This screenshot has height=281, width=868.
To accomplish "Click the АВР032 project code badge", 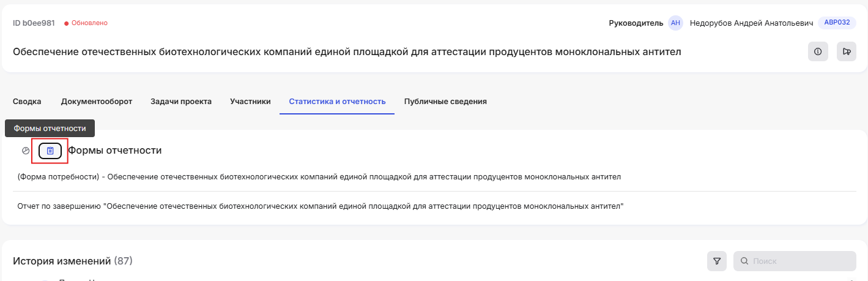I will pyautogui.click(x=837, y=23).
